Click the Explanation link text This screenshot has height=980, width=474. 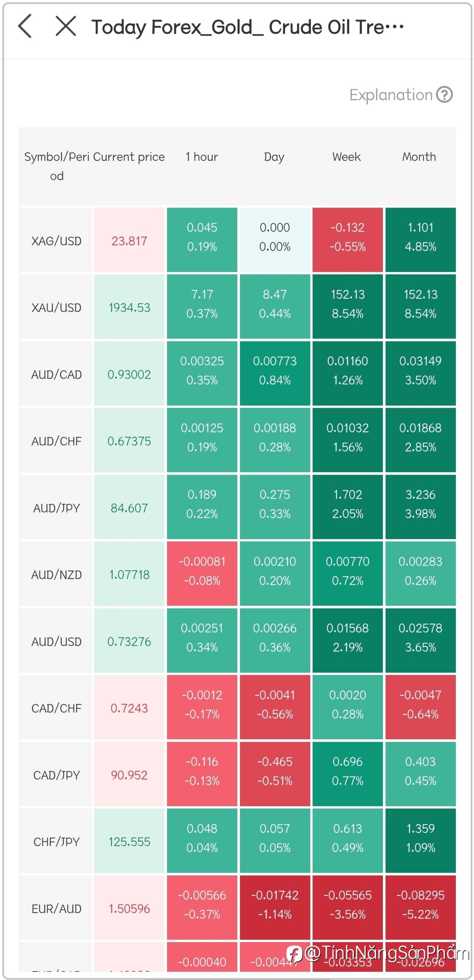coord(391,95)
